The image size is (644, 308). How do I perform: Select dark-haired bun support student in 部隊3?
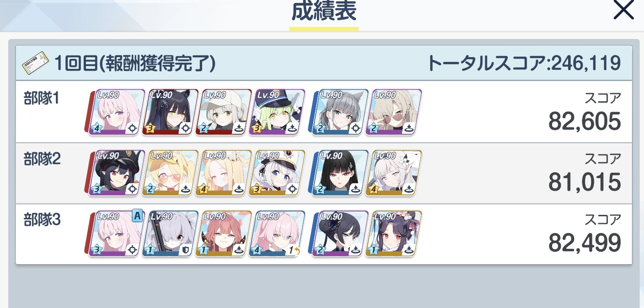340,233
